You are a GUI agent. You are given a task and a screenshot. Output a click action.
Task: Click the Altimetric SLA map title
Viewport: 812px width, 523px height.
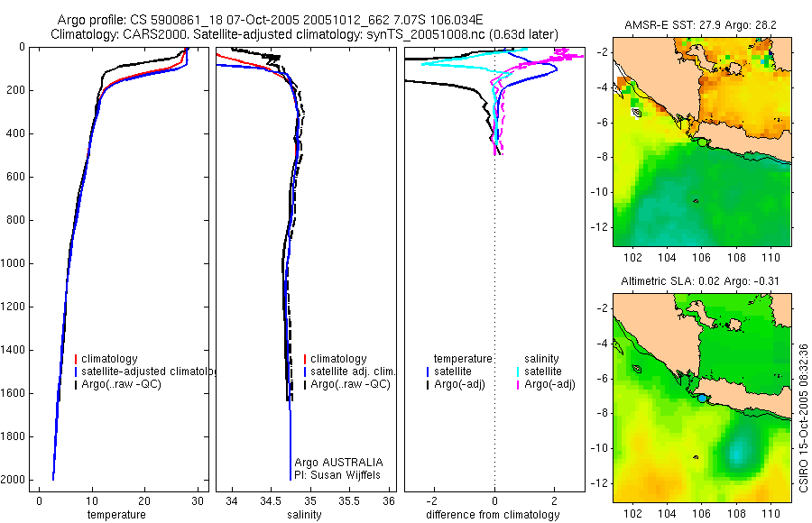pos(699,281)
